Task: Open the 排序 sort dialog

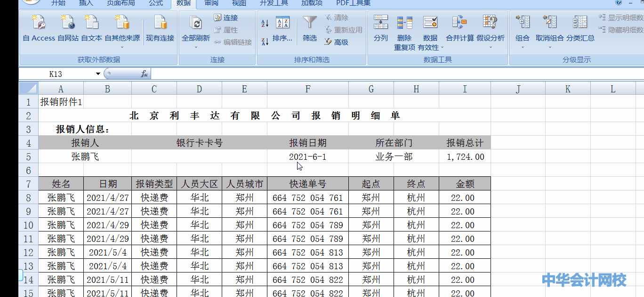Action: pyautogui.click(x=282, y=28)
